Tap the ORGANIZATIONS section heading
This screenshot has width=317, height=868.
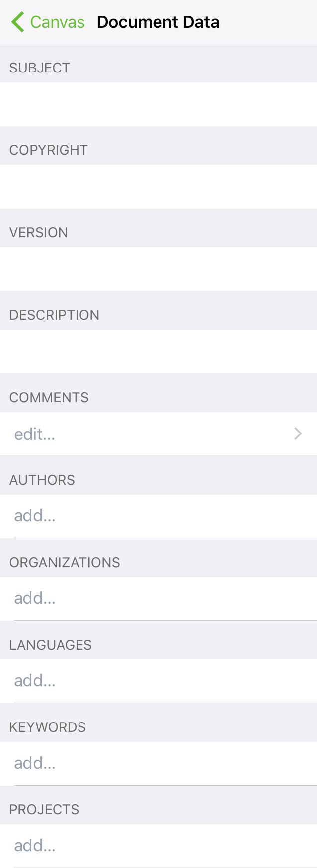(x=65, y=562)
